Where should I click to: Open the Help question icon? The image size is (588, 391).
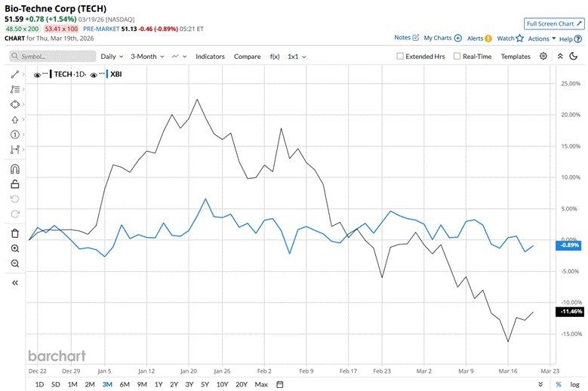pyautogui.click(x=578, y=38)
